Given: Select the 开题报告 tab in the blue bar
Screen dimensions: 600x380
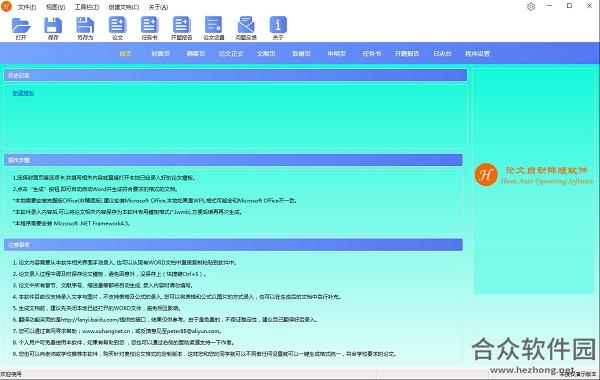Looking at the screenshot, I should 407,54.
